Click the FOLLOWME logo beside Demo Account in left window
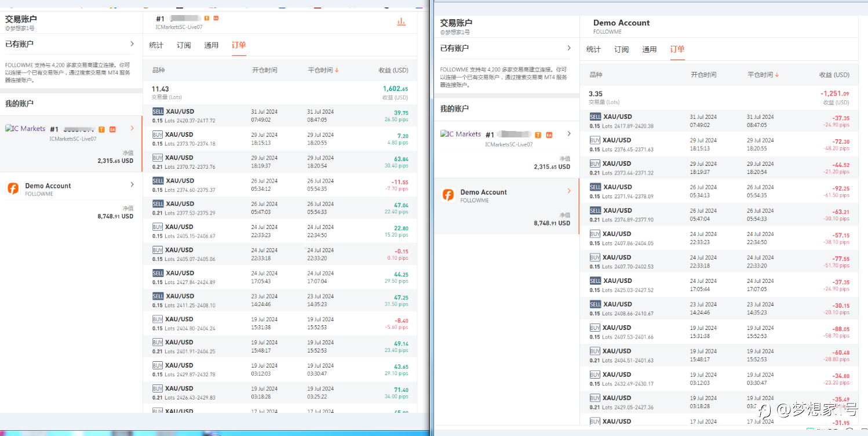 pyautogui.click(x=13, y=189)
